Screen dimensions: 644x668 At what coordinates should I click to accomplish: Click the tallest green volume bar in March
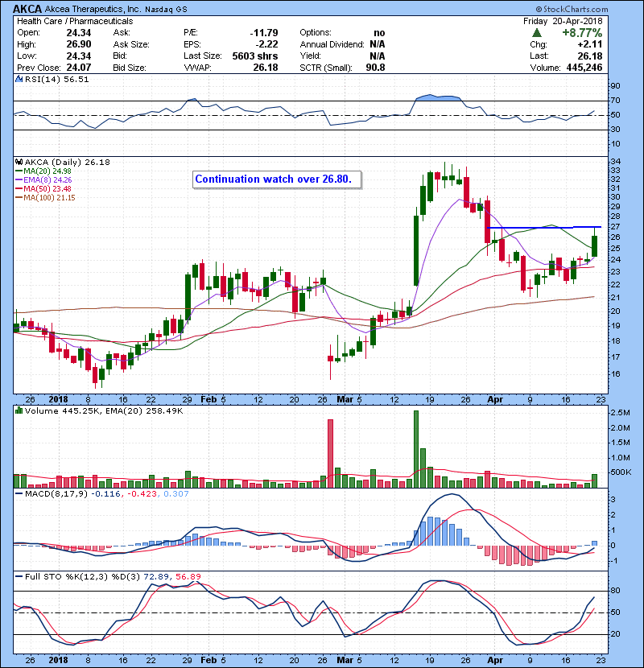pos(416,449)
